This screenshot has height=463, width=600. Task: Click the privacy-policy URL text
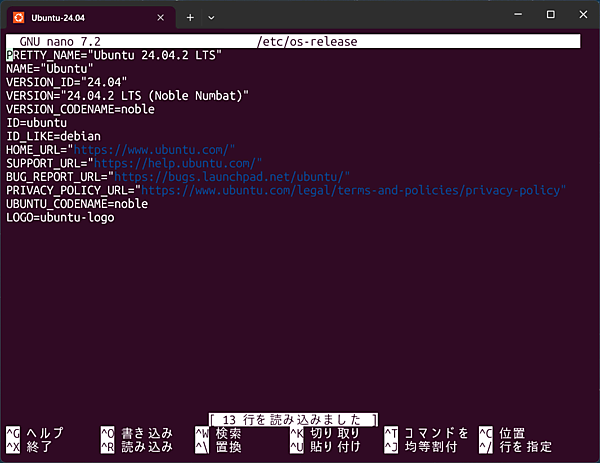pos(353,189)
